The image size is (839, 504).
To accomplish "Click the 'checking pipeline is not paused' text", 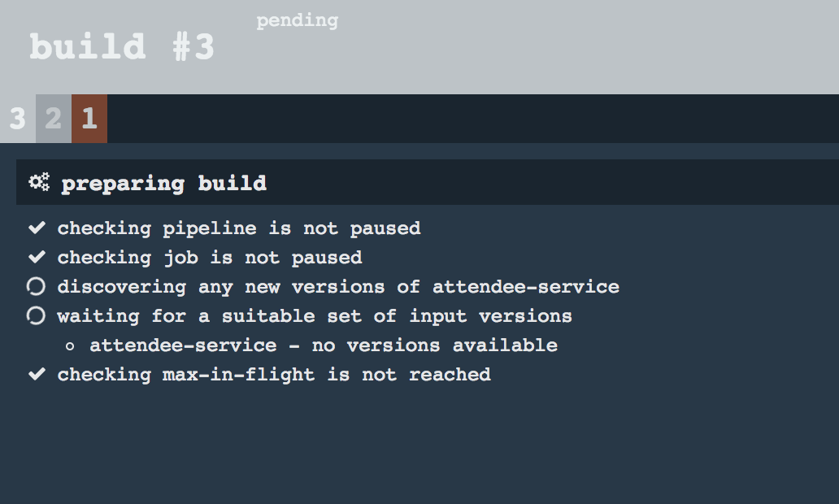I will 238,228.
